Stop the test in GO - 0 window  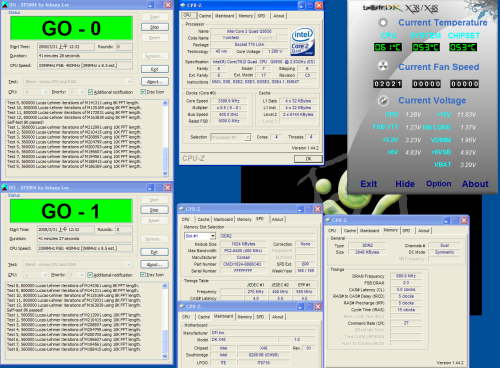coord(155,27)
